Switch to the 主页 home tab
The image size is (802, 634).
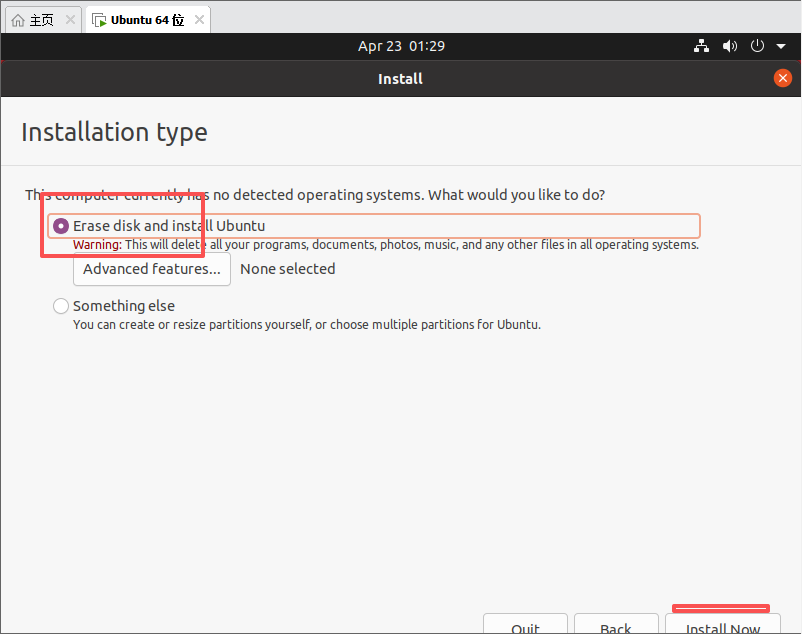coord(42,20)
